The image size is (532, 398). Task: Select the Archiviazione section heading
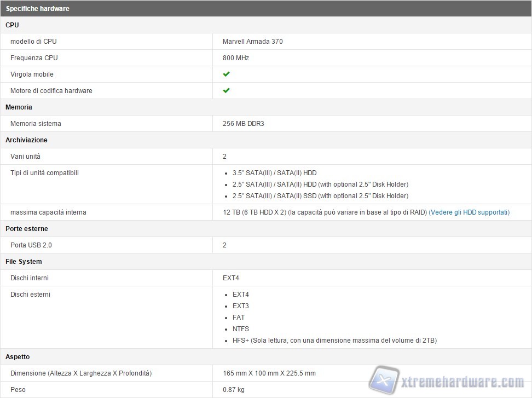click(26, 140)
